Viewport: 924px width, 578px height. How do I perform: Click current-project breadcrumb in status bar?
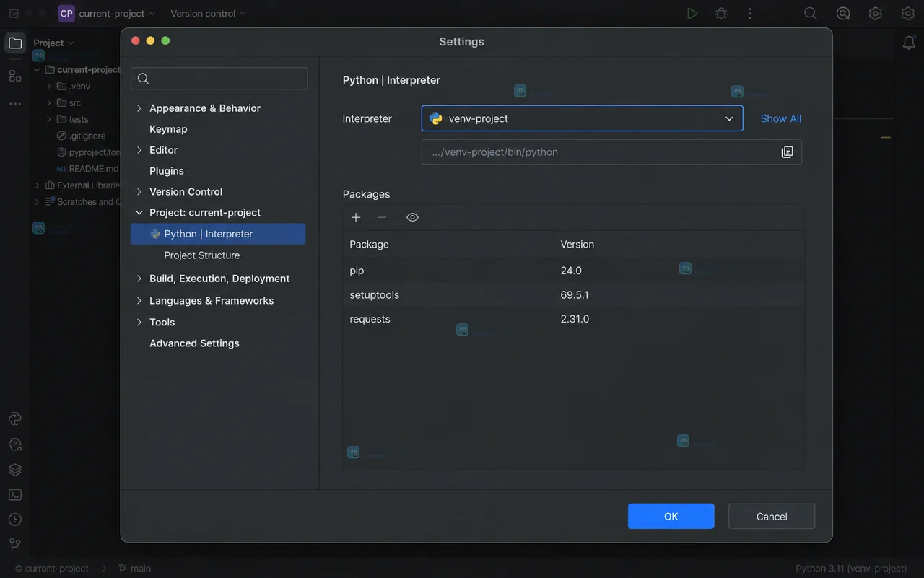[x=52, y=569]
